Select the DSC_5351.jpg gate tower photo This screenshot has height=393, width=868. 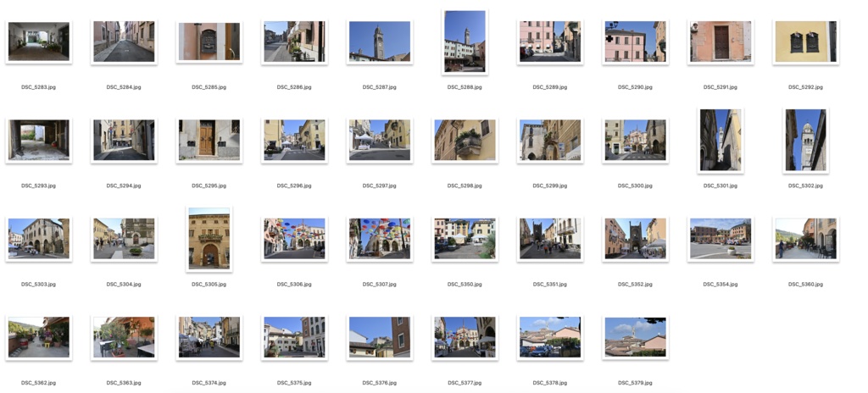pyautogui.click(x=550, y=239)
